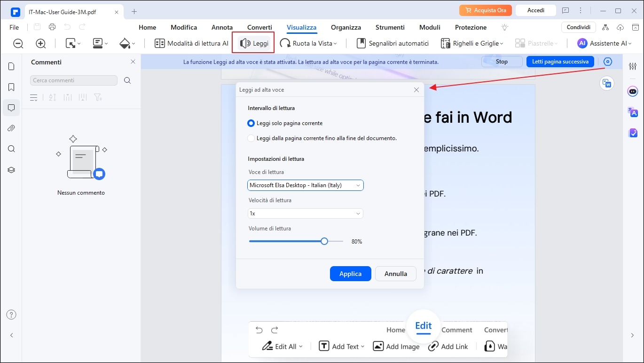Expand the page display mode dropdown

(x=106, y=44)
